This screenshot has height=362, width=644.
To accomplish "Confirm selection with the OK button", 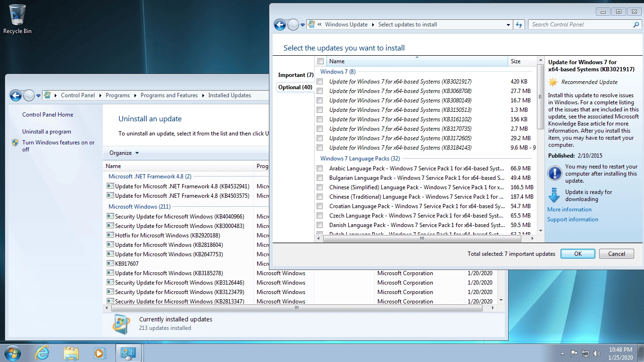I will pyautogui.click(x=578, y=254).
